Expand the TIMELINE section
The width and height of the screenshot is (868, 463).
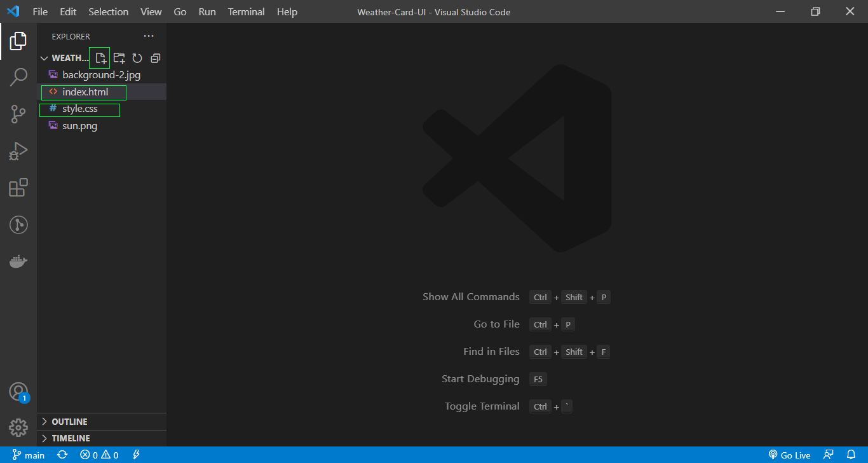pyautogui.click(x=102, y=438)
